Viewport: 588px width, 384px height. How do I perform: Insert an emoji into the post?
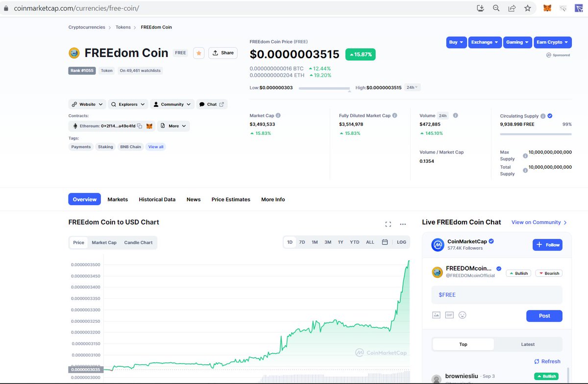click(462, 315)
